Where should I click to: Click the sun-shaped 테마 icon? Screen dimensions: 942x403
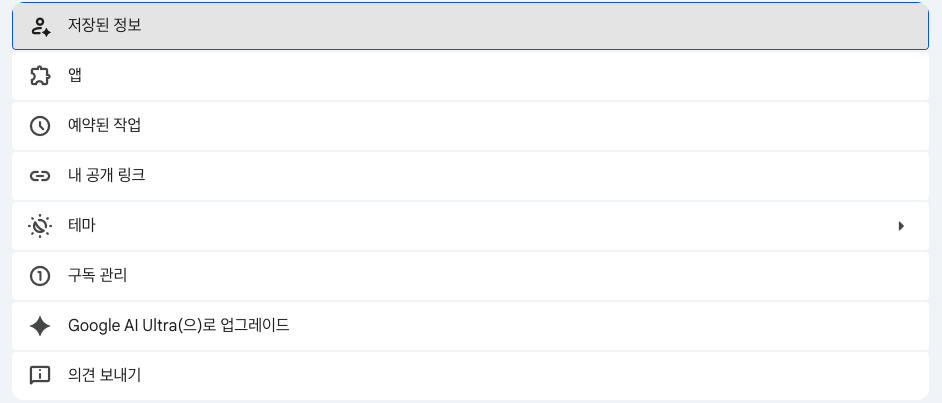coord(40,226)
